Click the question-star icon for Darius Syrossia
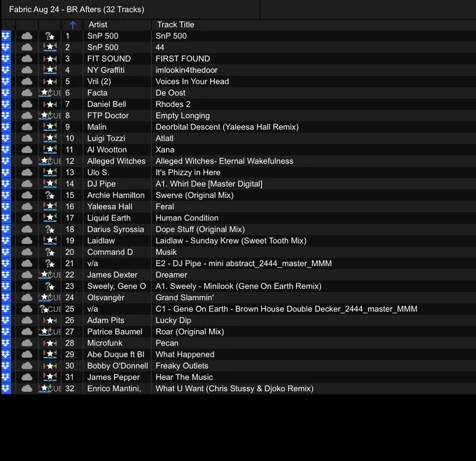The height and width of the screenshot is (461, 476). (x=50, y=229)
